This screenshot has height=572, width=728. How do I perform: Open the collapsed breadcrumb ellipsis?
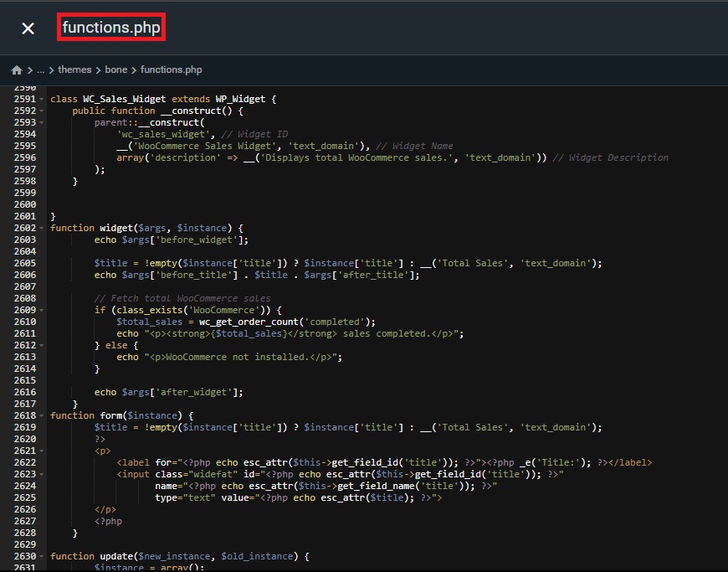(x=40, y=70)
